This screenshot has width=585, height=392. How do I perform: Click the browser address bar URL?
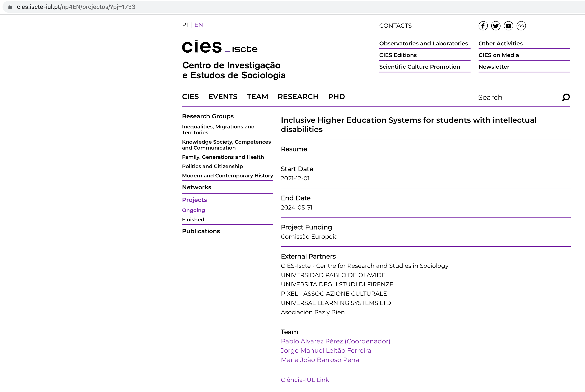76,7
